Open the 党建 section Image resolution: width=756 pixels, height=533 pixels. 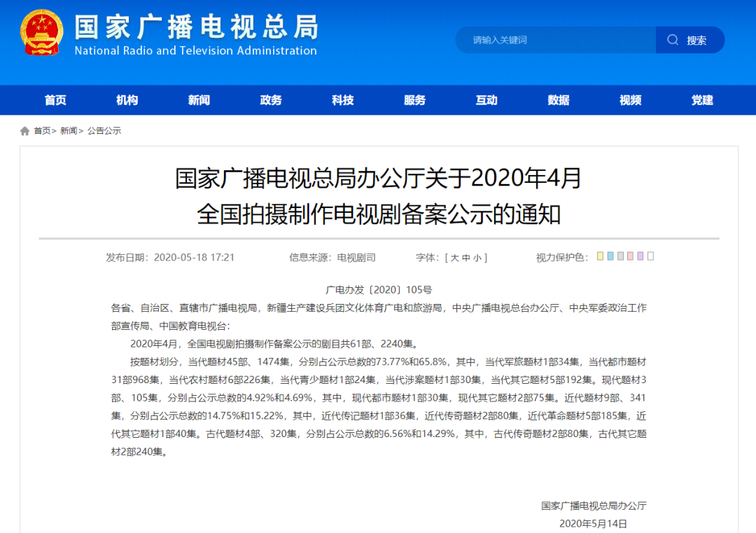click(x=701, y=100)
